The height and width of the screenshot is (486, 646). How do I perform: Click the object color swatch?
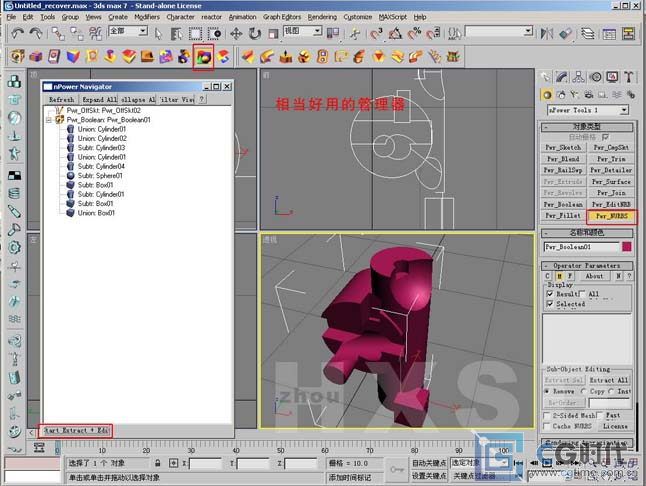point(627,247)
